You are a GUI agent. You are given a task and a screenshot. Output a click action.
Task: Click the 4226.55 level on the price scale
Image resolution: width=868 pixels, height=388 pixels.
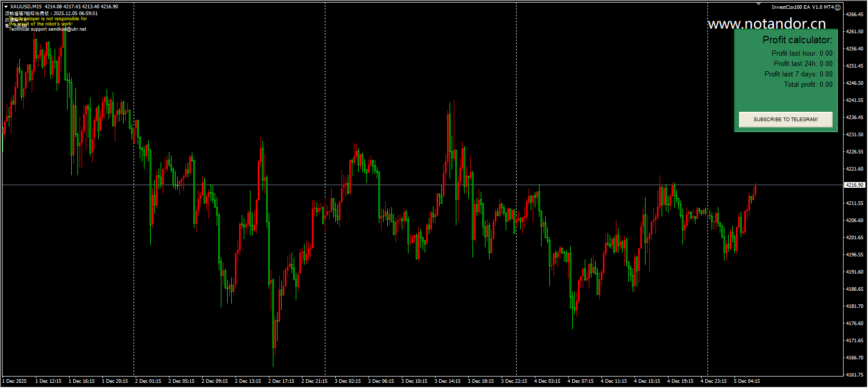854,152
